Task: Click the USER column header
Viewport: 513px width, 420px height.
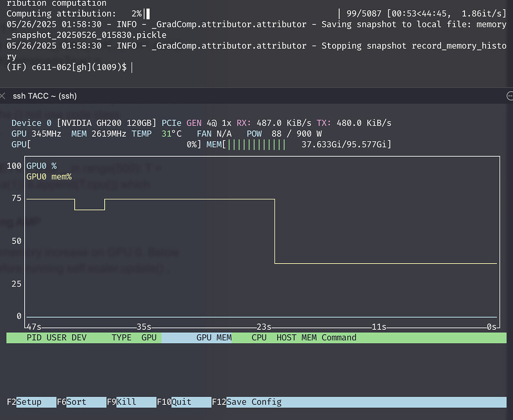Action: click(x=56, y=338)
